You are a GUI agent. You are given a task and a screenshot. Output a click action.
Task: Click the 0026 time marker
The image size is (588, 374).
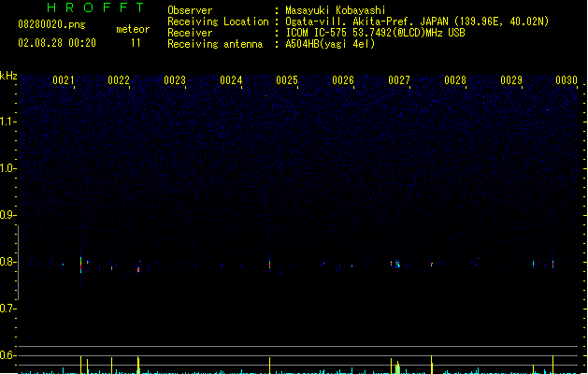343,80
